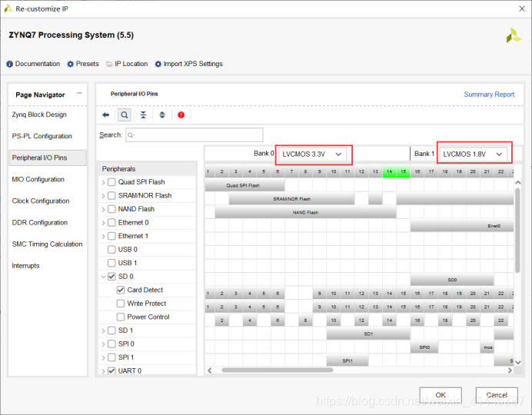
Task: Click Import XPS Settings
Action: [x=193, y=64]
